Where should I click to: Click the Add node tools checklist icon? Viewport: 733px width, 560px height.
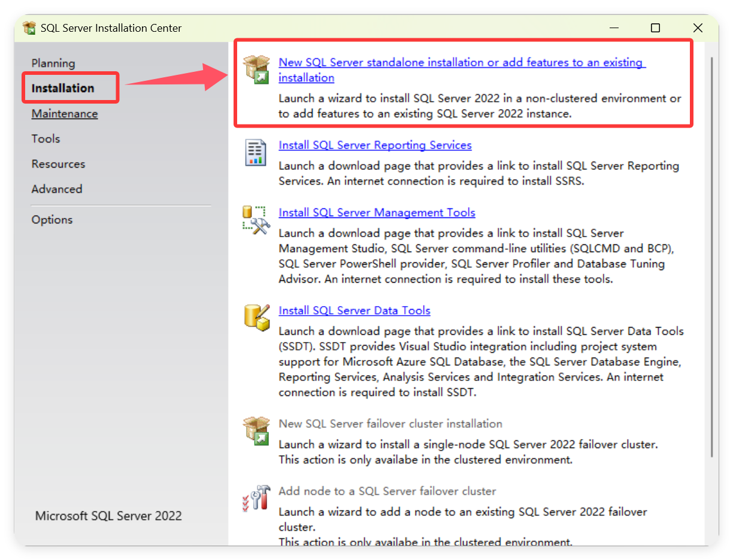(x=256, y=498)
